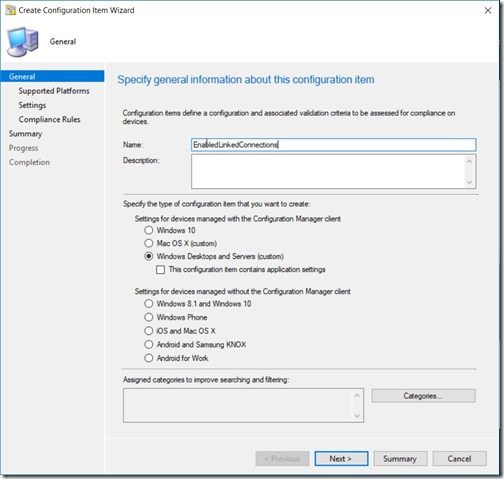
Task: Go to Supported Platforms step
Action: pos(54,91)
